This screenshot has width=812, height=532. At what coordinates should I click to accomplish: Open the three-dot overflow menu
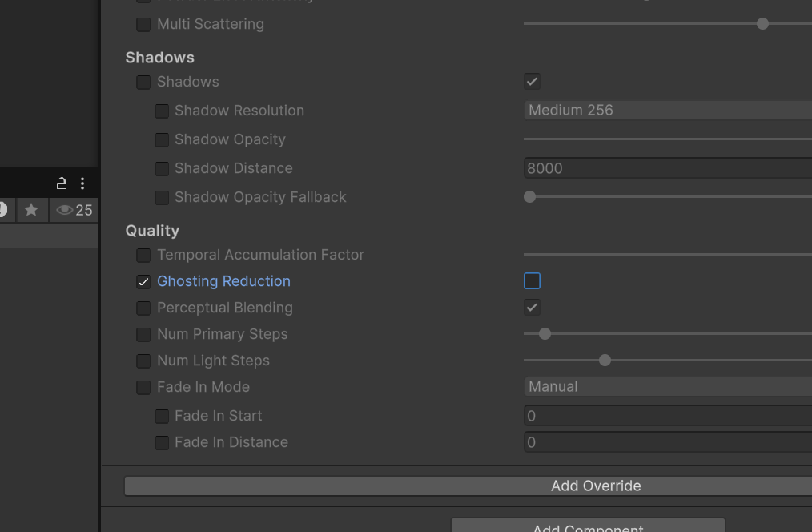[82, 183]
